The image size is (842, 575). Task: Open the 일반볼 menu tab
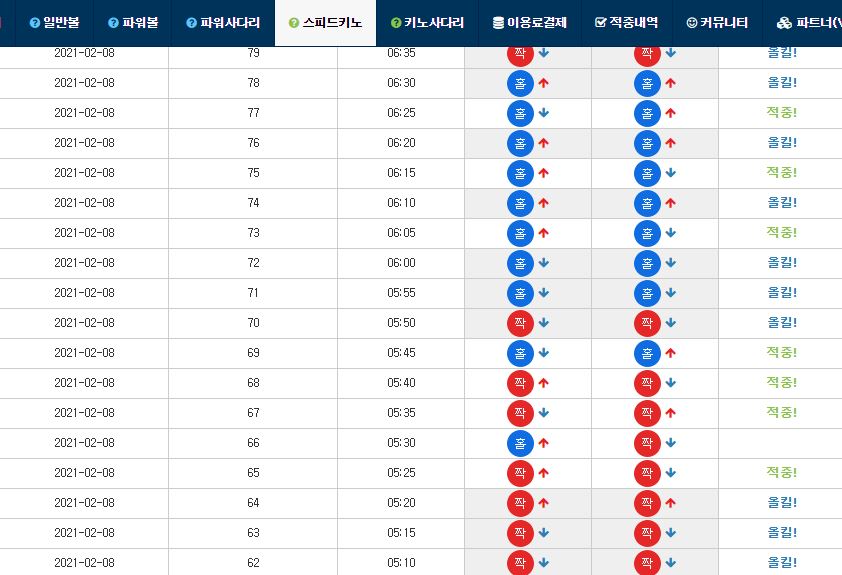pyautogui.click(x=54, y=23)
